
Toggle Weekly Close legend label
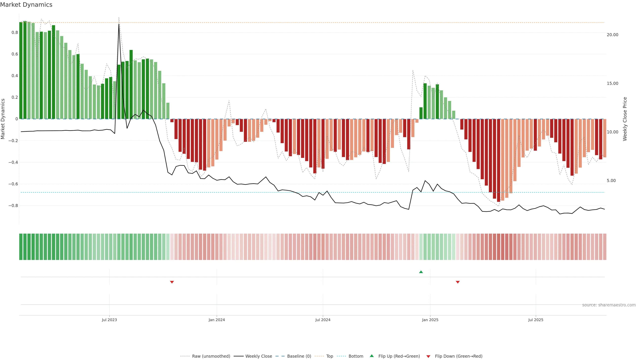click(x=258, y=356)
